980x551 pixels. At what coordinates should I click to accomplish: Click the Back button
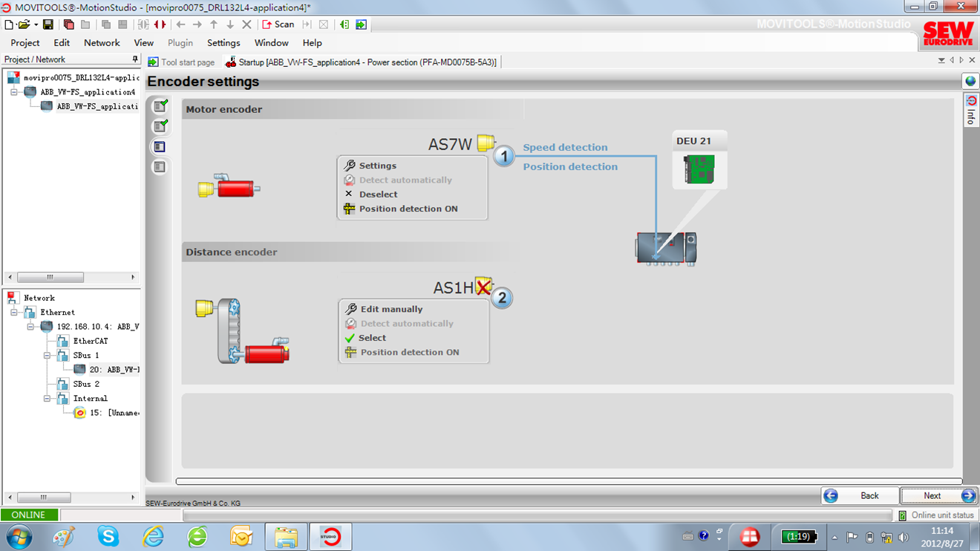tap(860, 496)
